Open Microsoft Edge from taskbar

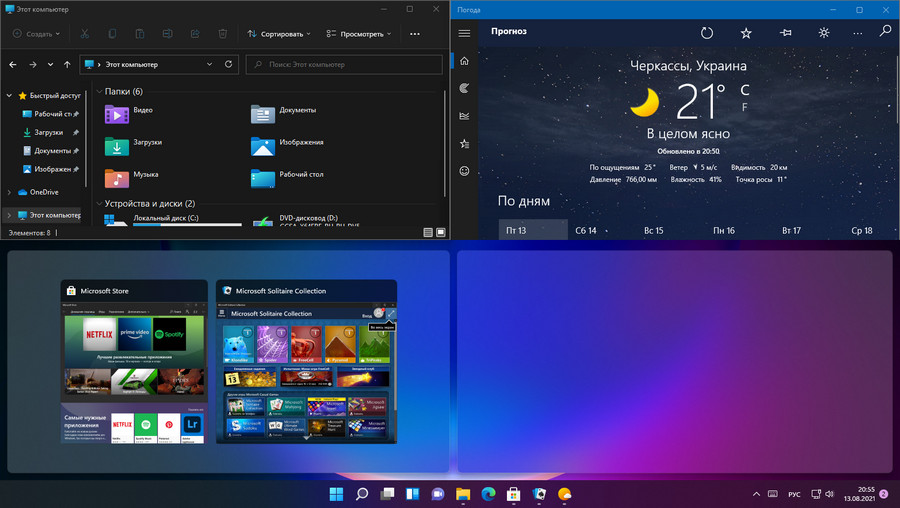point(488,494)
